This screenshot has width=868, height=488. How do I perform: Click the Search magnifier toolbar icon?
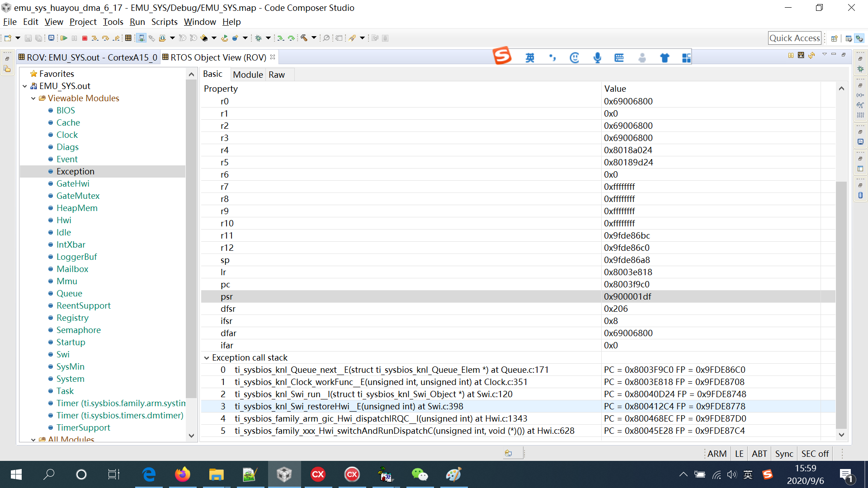(x=326, y=38)
